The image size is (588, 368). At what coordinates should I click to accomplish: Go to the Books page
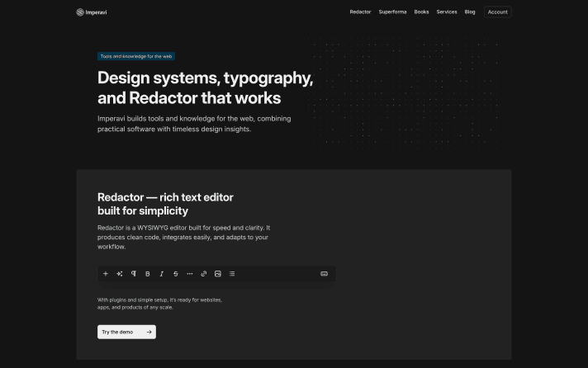(421, 12)
